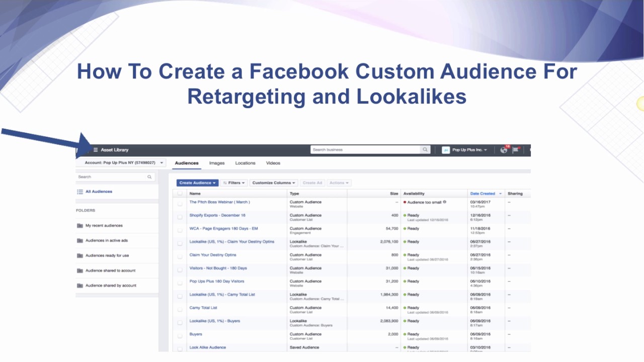This screenshot has height=362, width=644.
Task: Switch to the Audiences tab
Action: pyautogui.click(x=187, y=163)
